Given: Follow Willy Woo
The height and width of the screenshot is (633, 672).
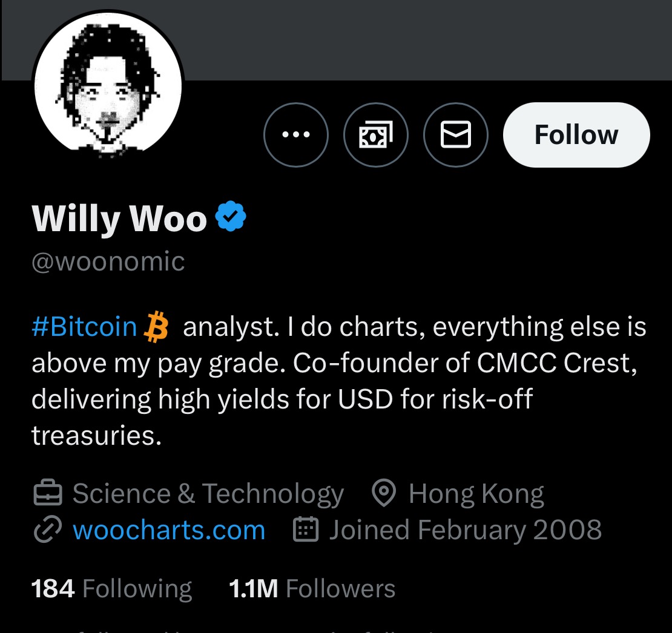Looking at the screenshot, I should [x=576, y=134].
